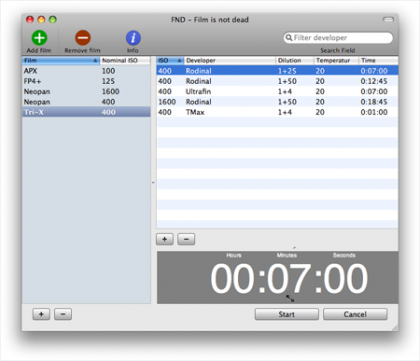Image resolution: width=420 pixels, height=361 pixels.
Task: Select the APX film row
Action: coord(86,71)
